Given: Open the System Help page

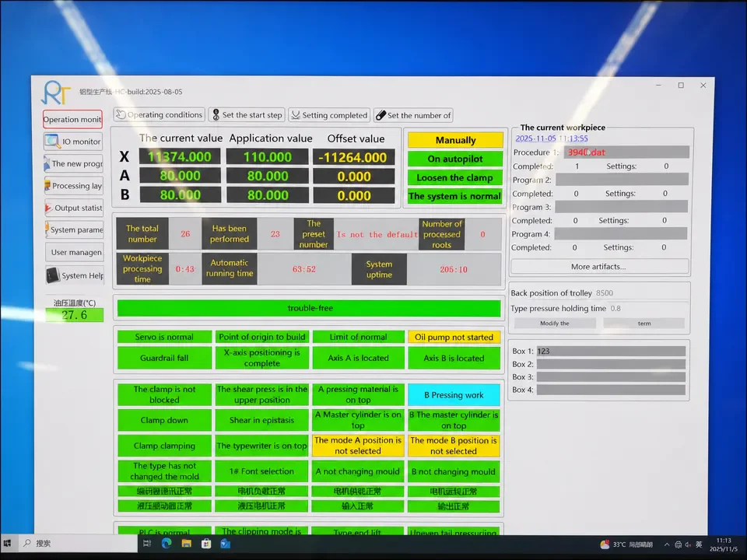Looking at the screenshot, I should coord(75,275).
